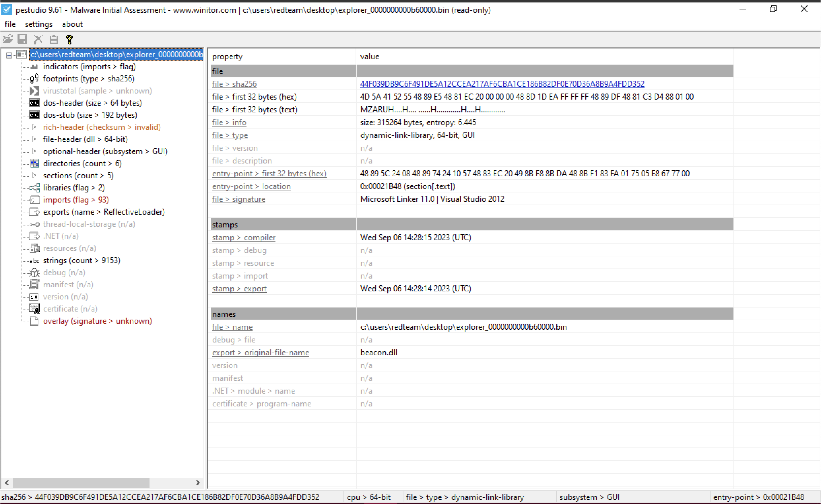Click the open file toolbar icon
821x504 pixels.
pyautogui.click(x=8, y=39)
